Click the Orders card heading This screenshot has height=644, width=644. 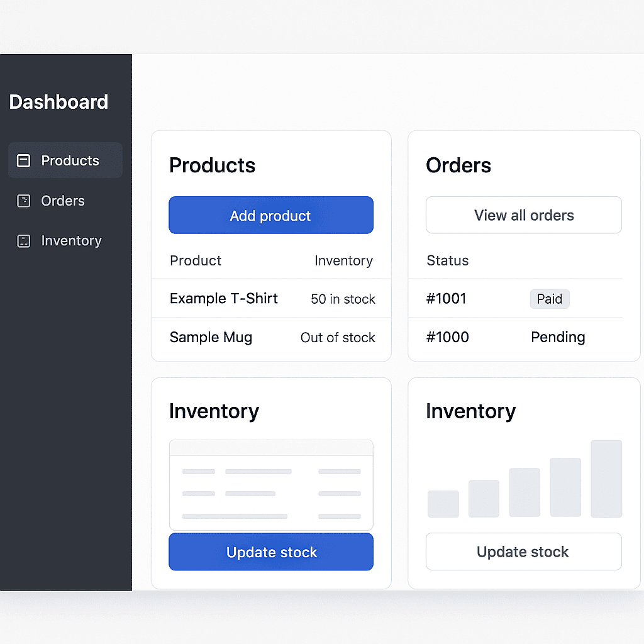click(x=458, y=165)
